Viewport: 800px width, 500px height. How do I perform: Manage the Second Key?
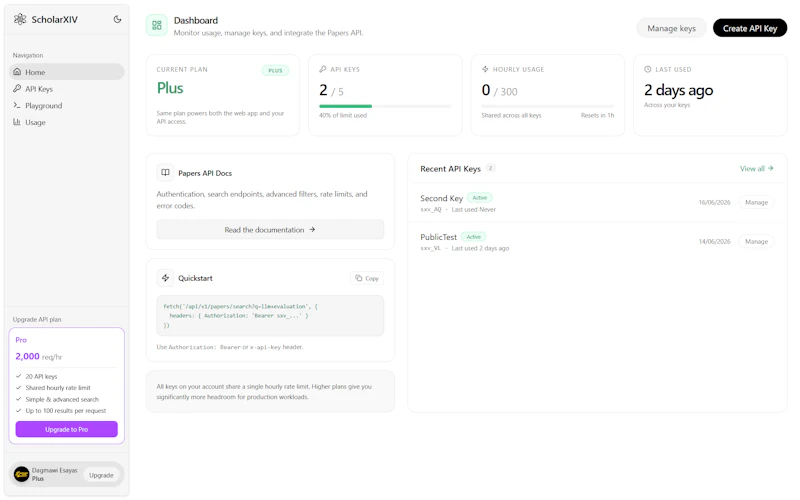(756, 203)
